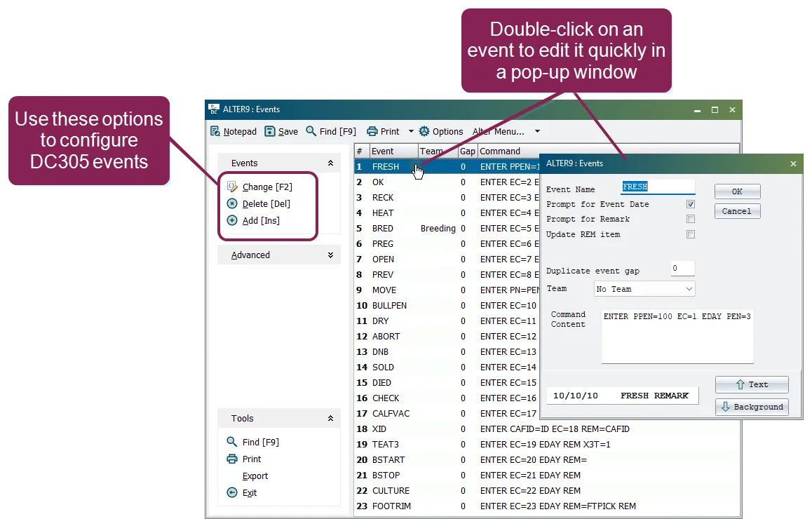Click the Command Content text area

[677, 336]
